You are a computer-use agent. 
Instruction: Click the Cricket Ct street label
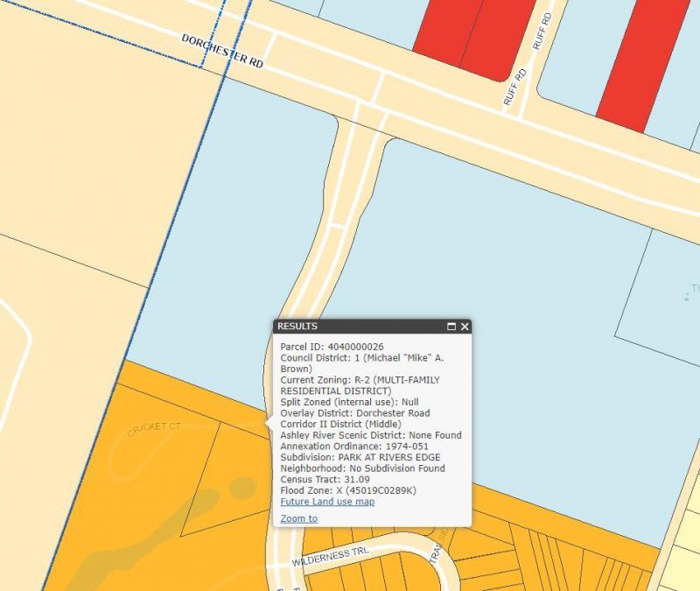point(154,429)
